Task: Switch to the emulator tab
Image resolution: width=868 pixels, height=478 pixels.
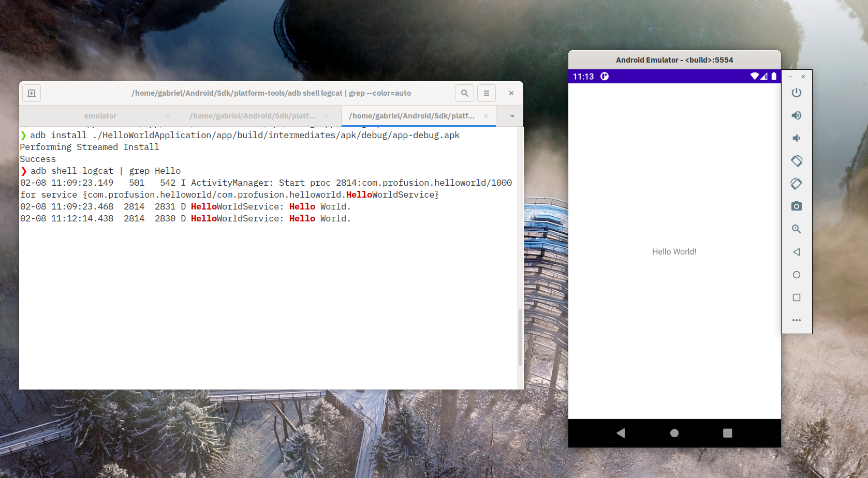Action: [x=100, y=116]
